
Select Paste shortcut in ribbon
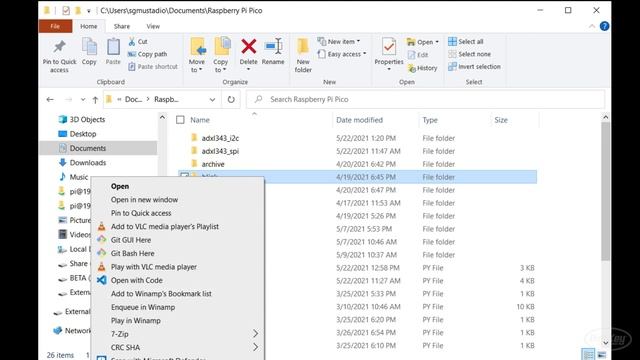153,67
